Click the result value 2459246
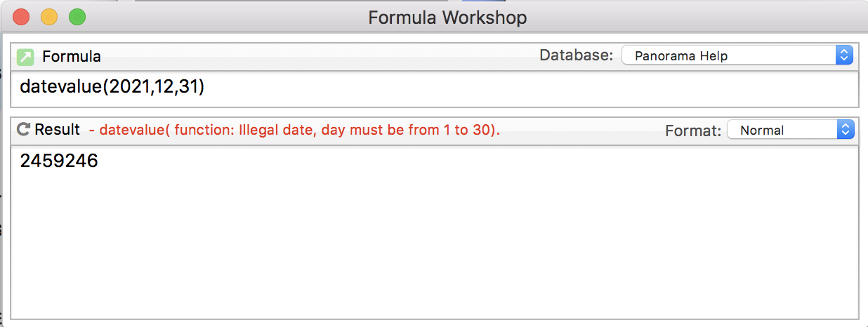The image size is (868, 327). tap(59, 161)
